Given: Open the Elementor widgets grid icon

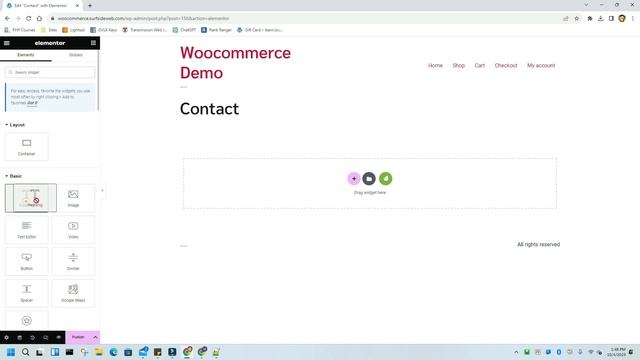Looking at the screenshot, I should tap(93, 43).
